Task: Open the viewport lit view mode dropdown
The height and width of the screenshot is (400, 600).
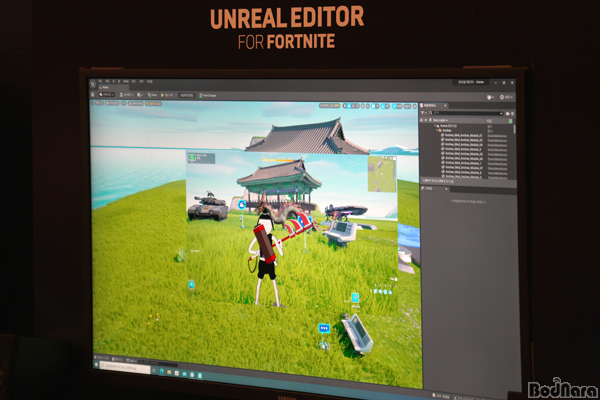Action: click(112, 103)
